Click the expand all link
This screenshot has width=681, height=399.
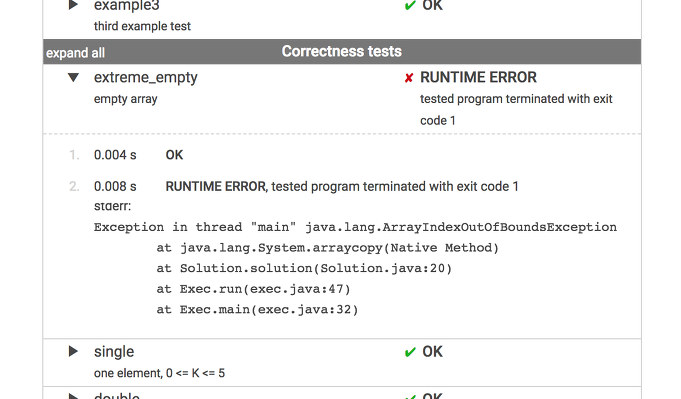[76, 53]
